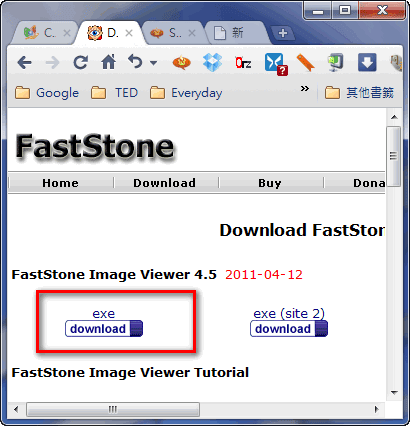
Task: Show more bookmarks with the double chevron
Action: coord(304,89)
